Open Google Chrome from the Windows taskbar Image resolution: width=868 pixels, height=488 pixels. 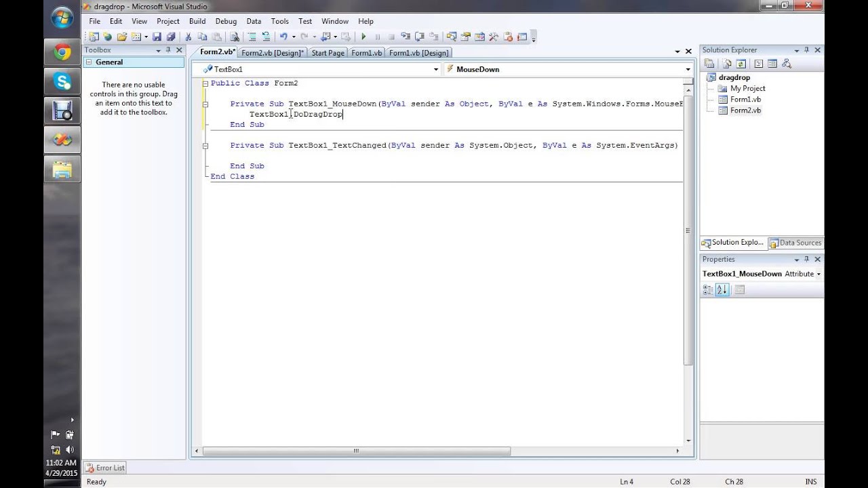pyautogui.click(x=62, y=52)
